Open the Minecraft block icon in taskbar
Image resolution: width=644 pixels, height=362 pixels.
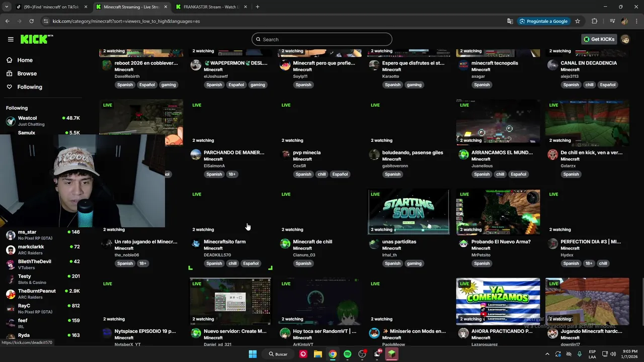[391, 354]
